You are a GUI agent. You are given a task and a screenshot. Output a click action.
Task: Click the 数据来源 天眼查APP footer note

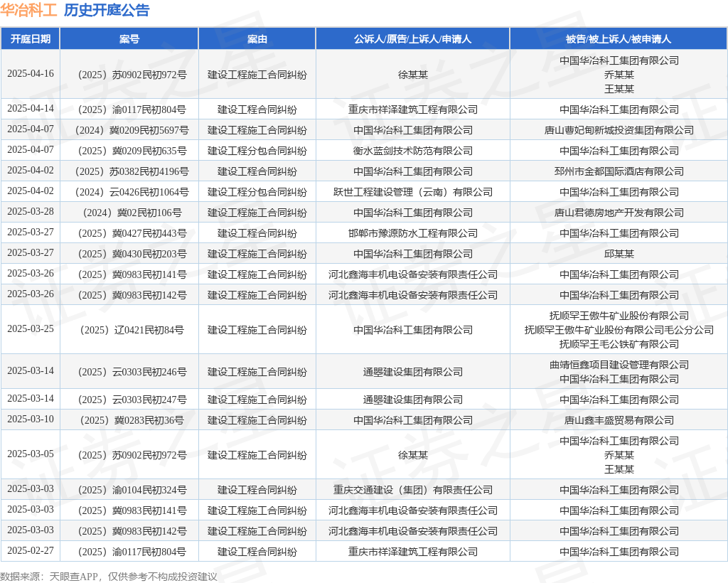(109, 577)
